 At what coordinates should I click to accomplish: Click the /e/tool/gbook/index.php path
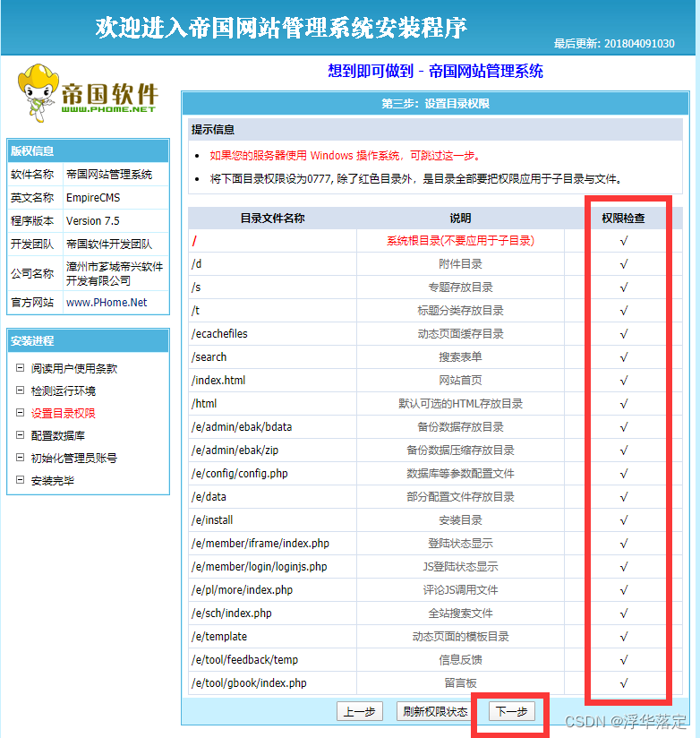pos(249,683)
